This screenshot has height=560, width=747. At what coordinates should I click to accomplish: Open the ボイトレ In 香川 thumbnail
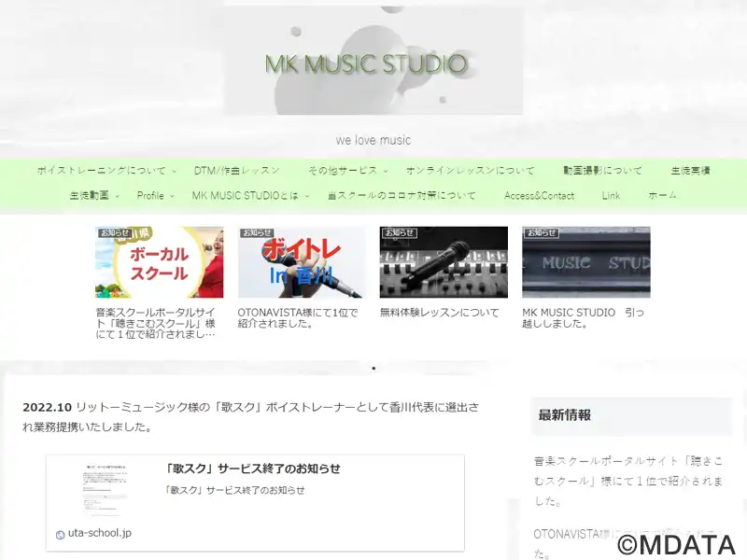(x=302, y=262)
